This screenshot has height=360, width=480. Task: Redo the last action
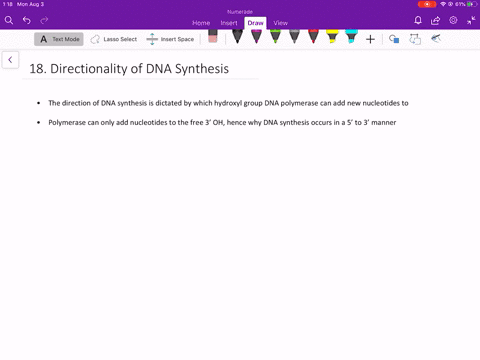pyautogui.click(x=44, y=20)
